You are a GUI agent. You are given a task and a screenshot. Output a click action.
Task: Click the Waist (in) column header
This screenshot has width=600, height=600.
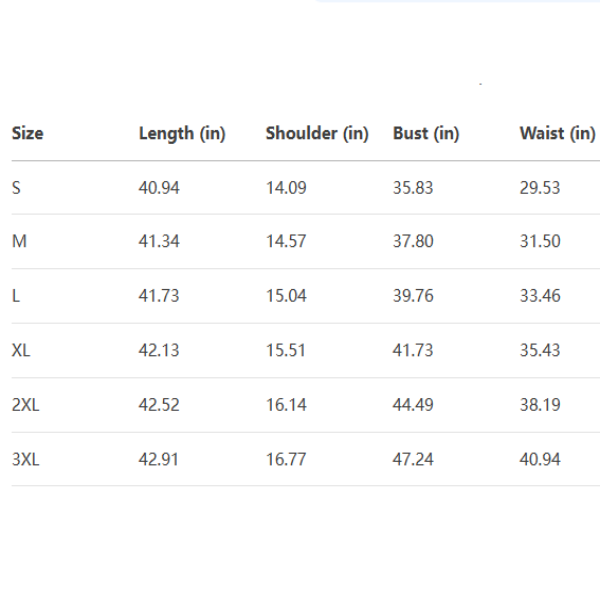557,133
